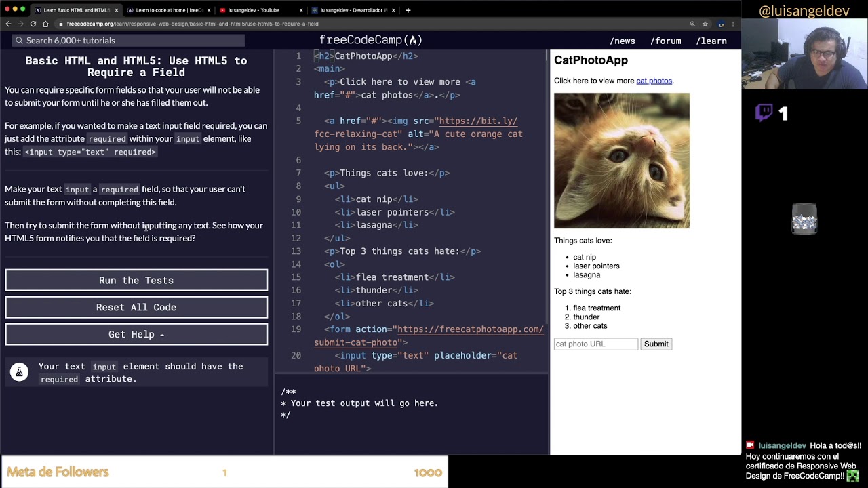Click Run the Tests button
The image size is (868, 488).
pos(136,280)
